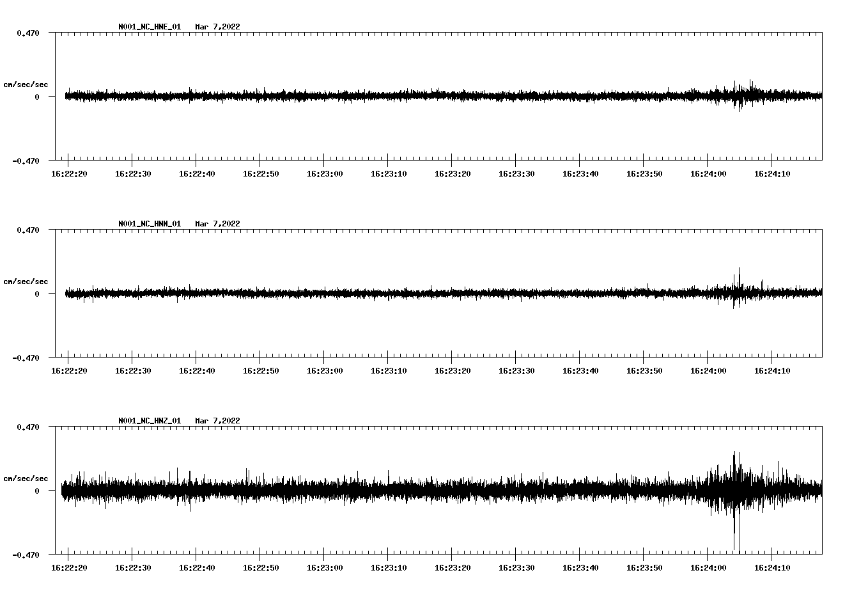Click the zero label on HNN y-axis
Viewport: 868px width, 591px height.
pos(37,294)
